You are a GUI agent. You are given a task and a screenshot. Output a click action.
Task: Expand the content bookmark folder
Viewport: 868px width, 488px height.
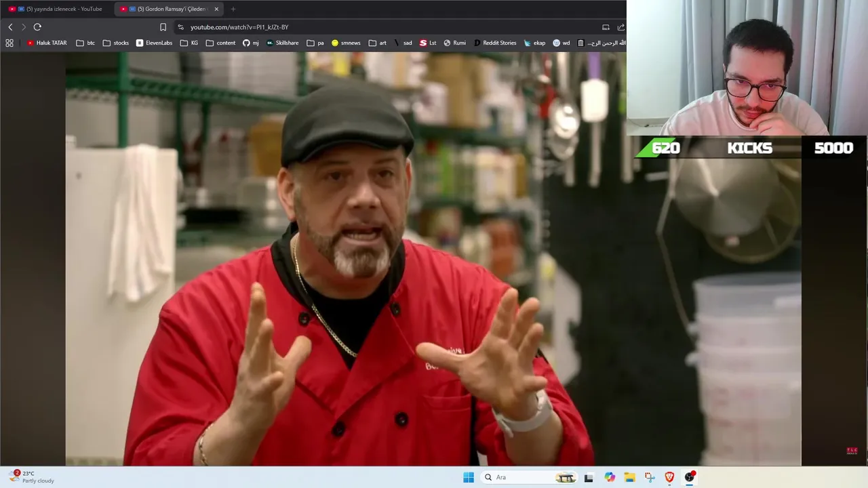coord(221,43)
